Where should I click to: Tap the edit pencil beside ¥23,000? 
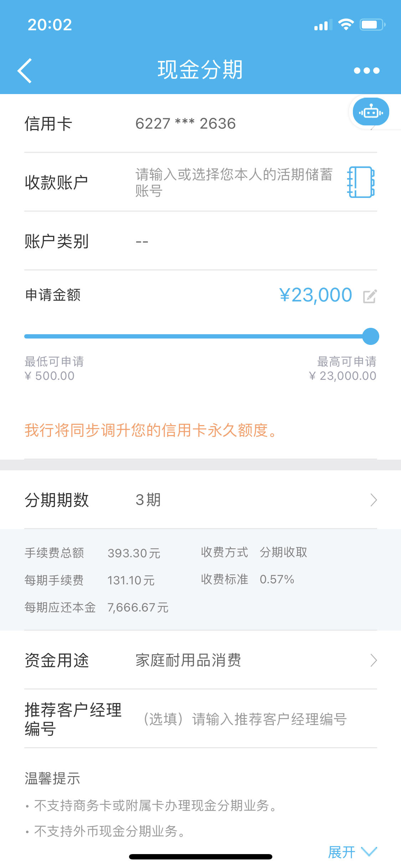[370, 296]
